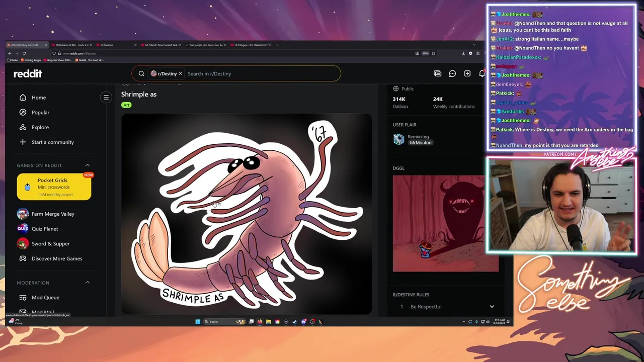Viewport: 644px width, 362px height.
Task: Open the Reddit chat icon
Action: tap(452, 73)
